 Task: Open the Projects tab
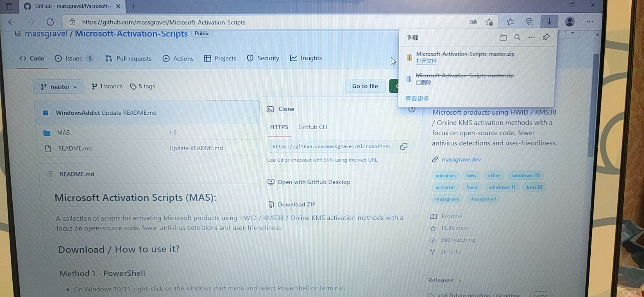[x=220, y=58]
